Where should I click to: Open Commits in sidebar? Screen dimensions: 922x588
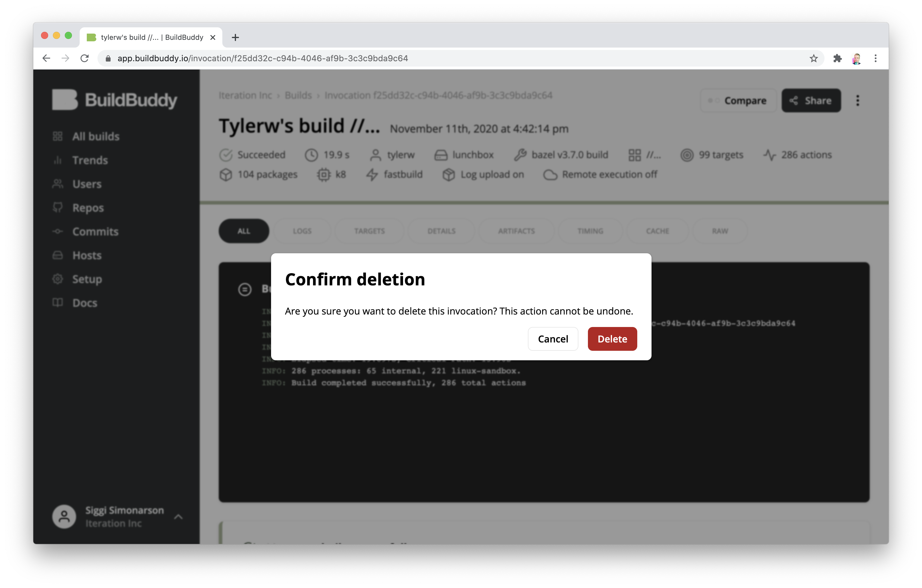tap(95, 231)
